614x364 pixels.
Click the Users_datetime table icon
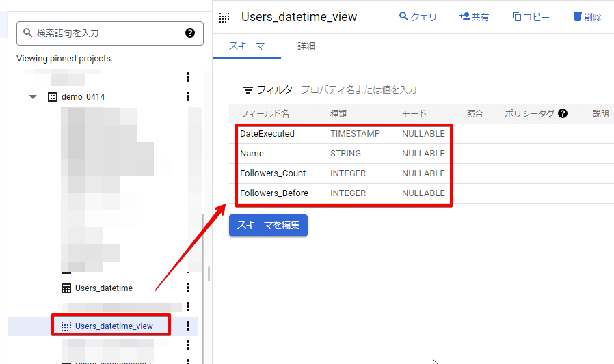(x=66, y=288)
